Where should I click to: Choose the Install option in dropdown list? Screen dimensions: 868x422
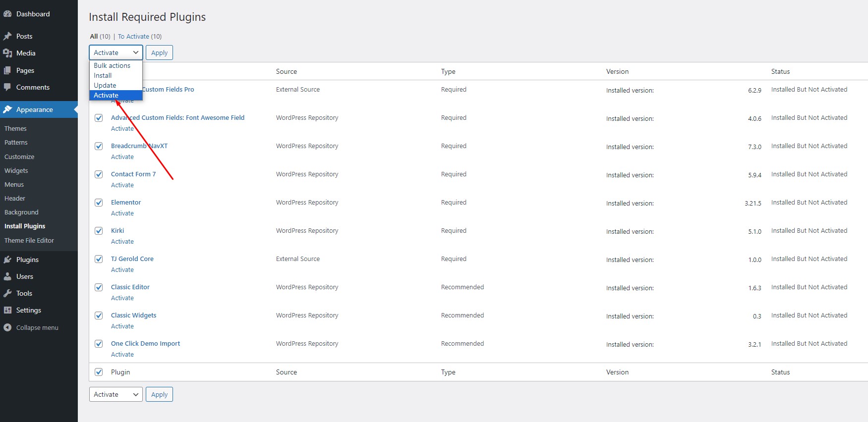116,75
